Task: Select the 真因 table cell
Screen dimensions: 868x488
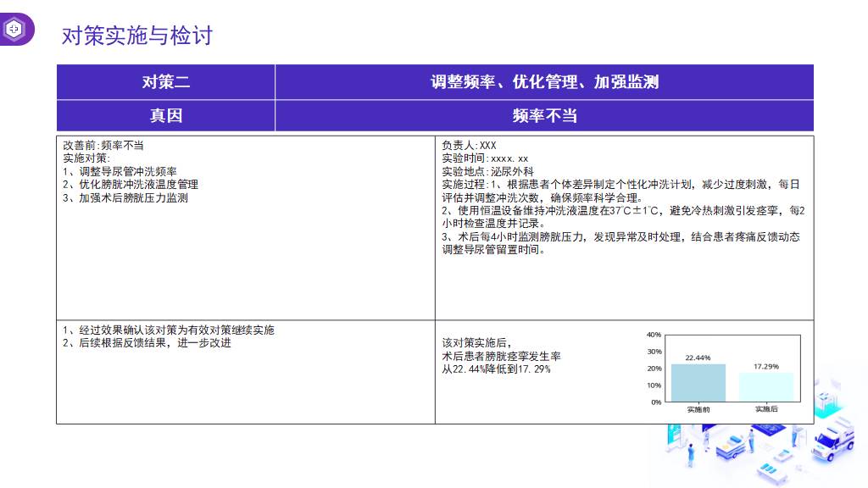Action: tap(165, 115)
